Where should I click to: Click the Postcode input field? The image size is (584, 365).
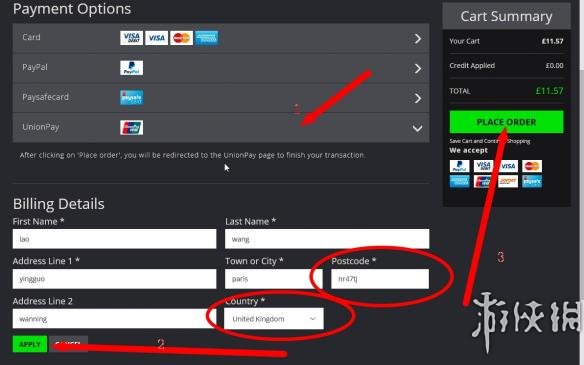coord(380,279)
